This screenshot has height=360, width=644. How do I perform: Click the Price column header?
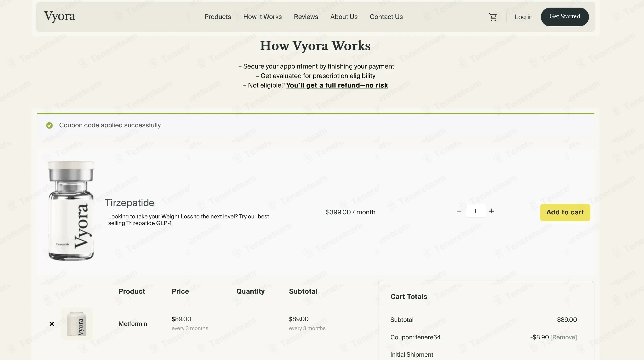(x=180, y=291)
